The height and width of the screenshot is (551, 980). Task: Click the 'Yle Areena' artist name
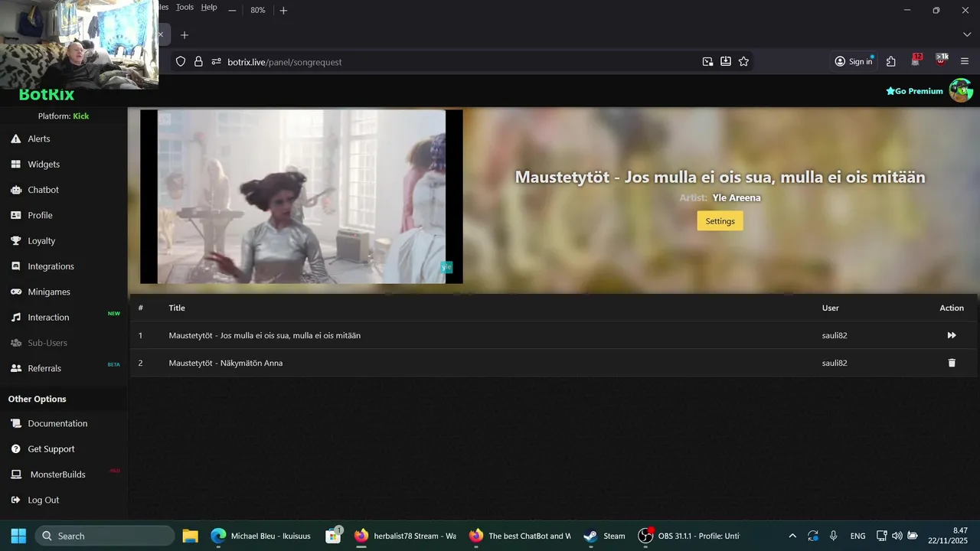point(737,197)
